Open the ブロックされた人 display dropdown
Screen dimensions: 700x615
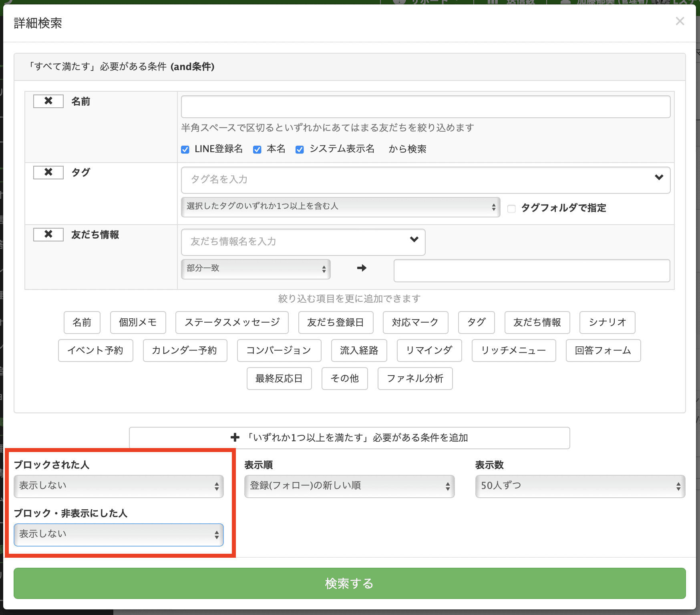(119, 486)
